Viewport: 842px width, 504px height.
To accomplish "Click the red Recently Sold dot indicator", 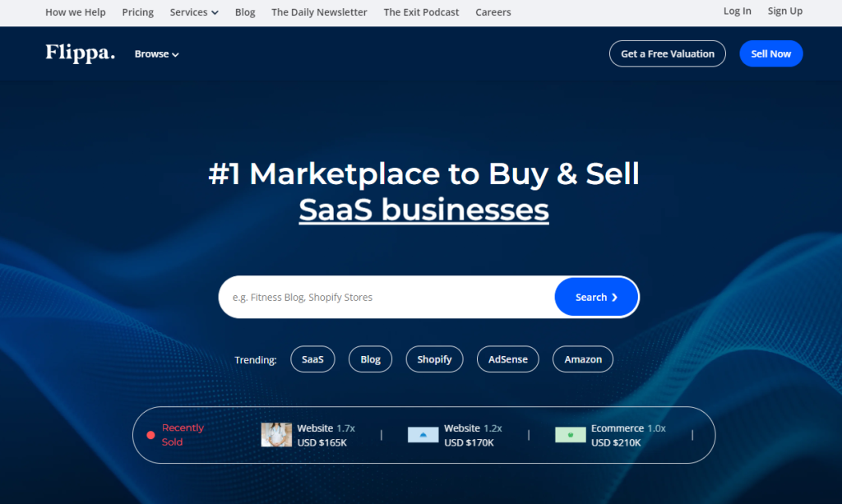I will pos(151,435).
